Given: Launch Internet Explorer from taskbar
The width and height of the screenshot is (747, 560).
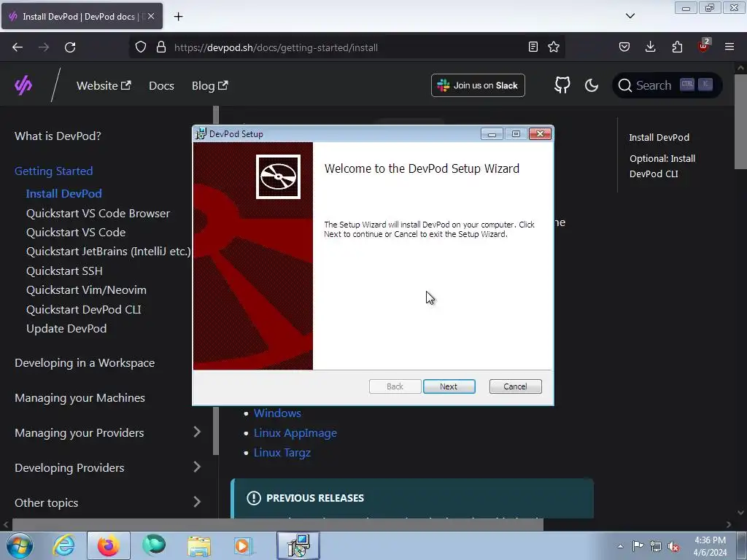Looking at the screenshot, I should [x=63, y=545].
